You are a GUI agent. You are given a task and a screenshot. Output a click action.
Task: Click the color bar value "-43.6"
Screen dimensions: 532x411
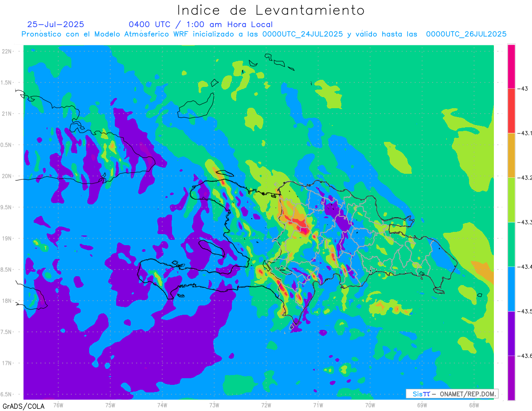point(525,356)
